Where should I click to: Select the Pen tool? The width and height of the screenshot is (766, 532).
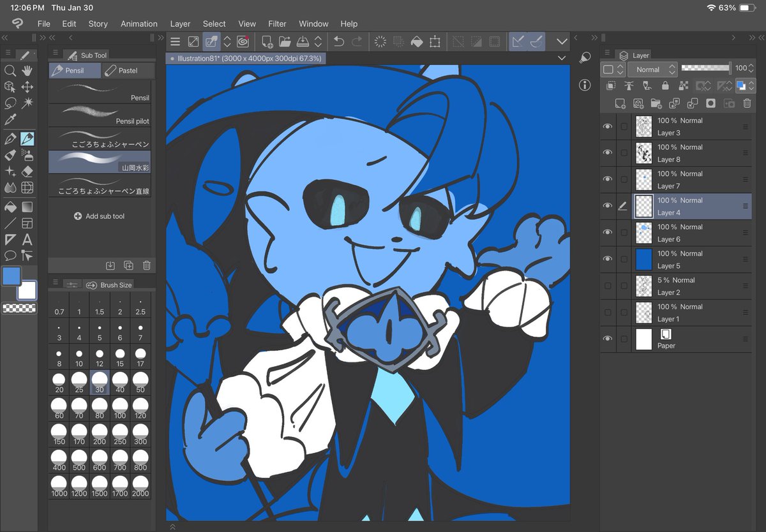point(10,138)
